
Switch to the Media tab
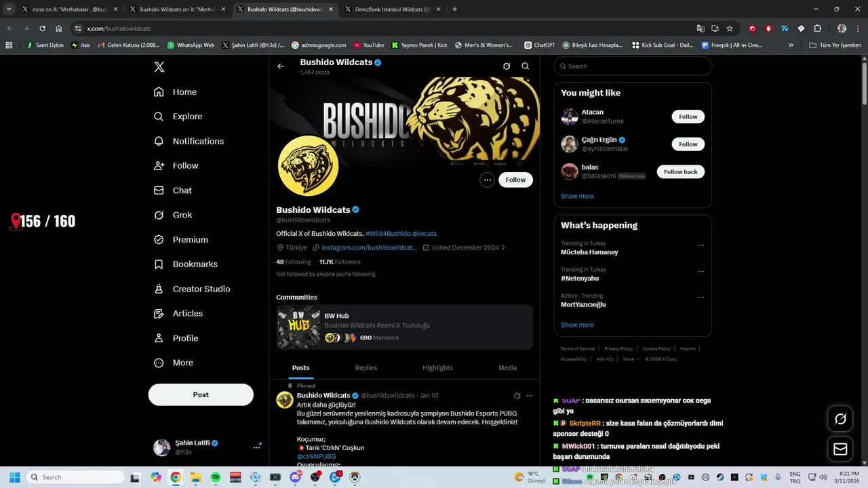[507, 367]
